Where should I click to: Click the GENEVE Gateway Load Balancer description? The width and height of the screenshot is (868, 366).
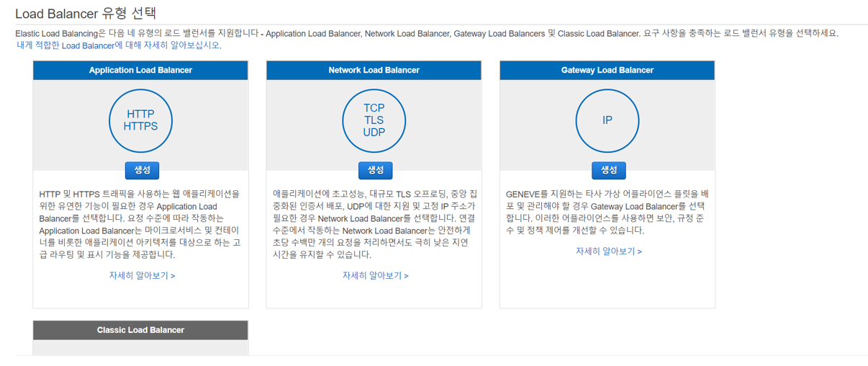pyautogui.click(x=607, y=213)
